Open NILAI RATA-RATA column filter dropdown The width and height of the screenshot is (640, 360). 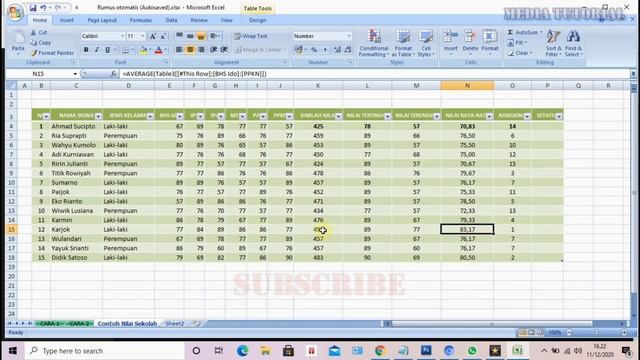pyautogui.click(x=489, y=116)
